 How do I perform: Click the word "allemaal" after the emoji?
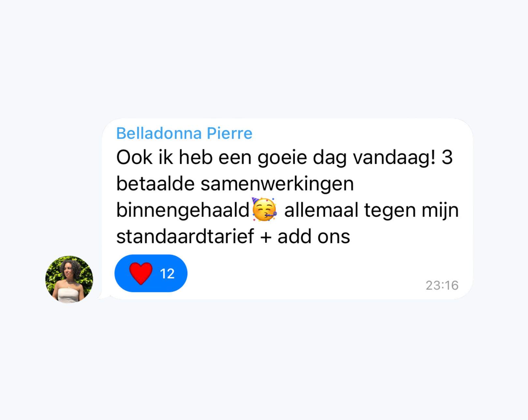click(x=321, y=210)
